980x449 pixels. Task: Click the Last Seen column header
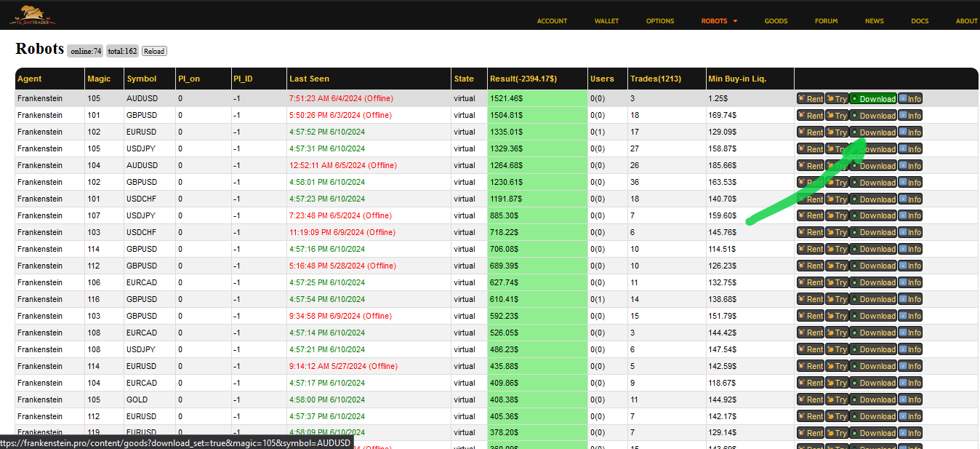tap(309, 79)
